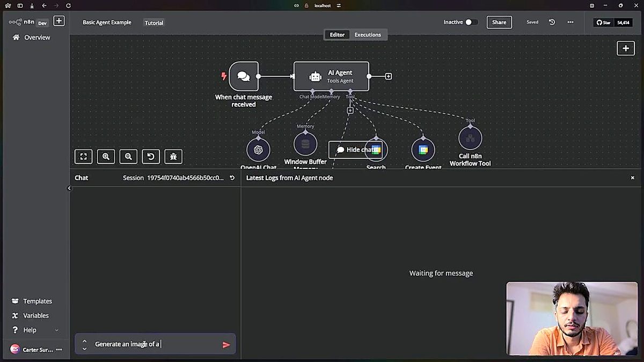Click the zoom in canvas button
644x362 pixels.
[106, 157]
